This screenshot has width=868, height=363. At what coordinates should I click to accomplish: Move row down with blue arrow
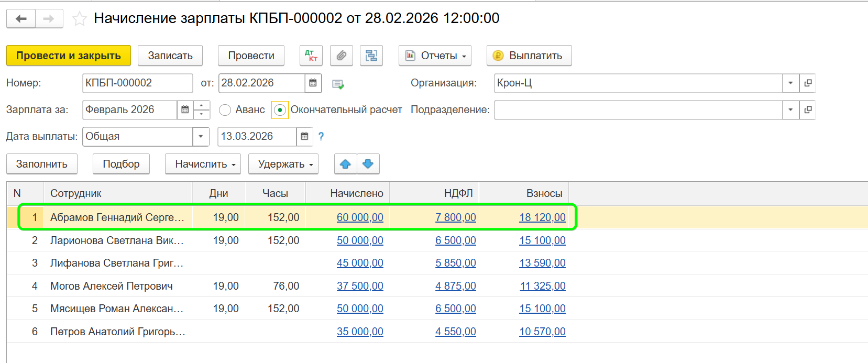point(368,164)
